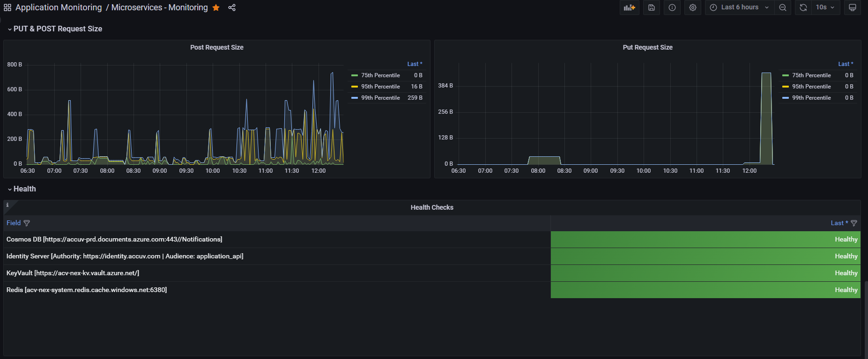The image size is (868, 359).
Task: Unstar the Microservices dashboard favorite star
Action: tap(216, 7)
